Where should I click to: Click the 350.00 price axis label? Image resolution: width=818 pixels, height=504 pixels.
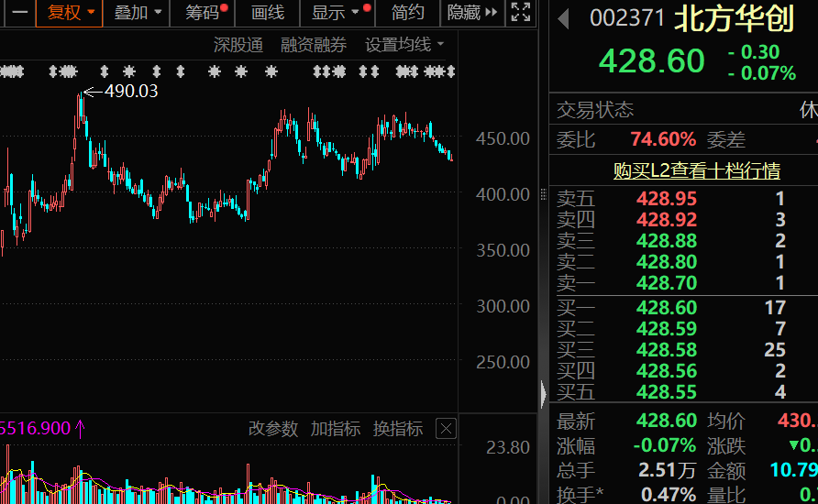503,250
